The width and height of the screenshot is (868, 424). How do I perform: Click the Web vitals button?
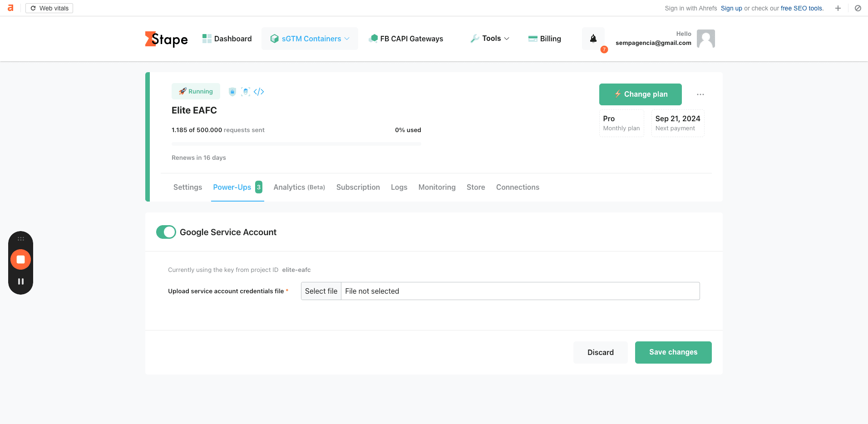tap(49, 8)
